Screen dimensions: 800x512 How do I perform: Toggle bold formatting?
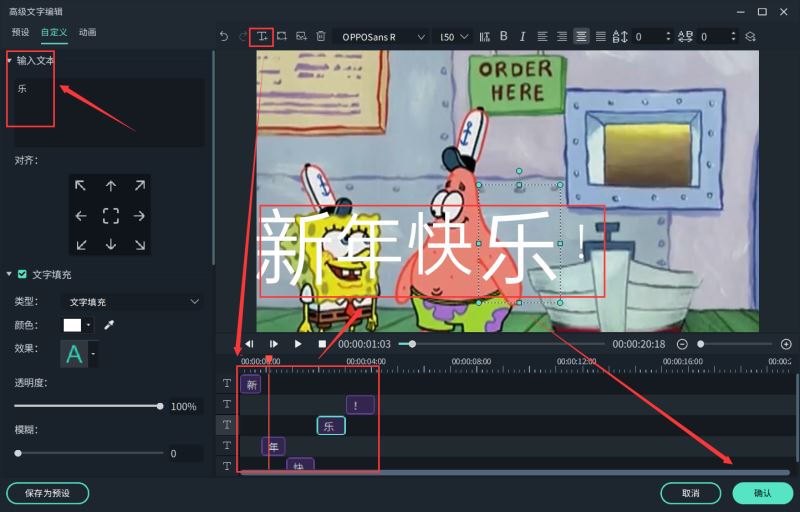pos(504,36)
